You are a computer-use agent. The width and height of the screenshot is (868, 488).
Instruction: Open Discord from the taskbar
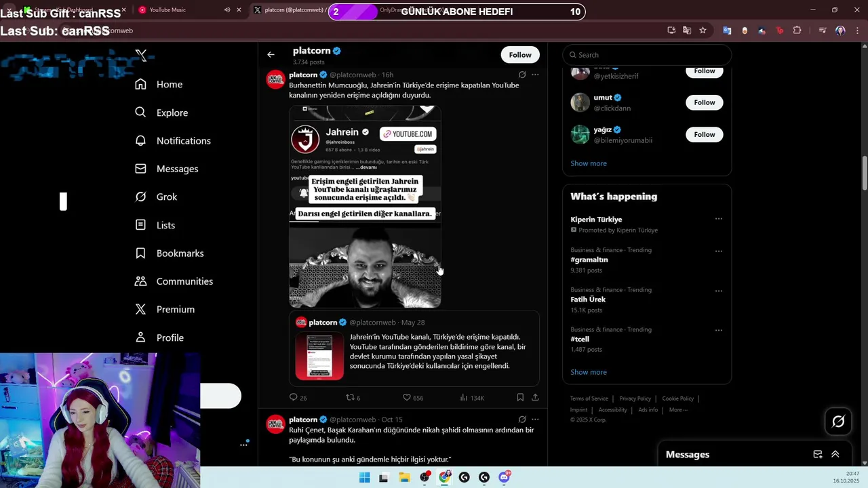click(505, 477)
